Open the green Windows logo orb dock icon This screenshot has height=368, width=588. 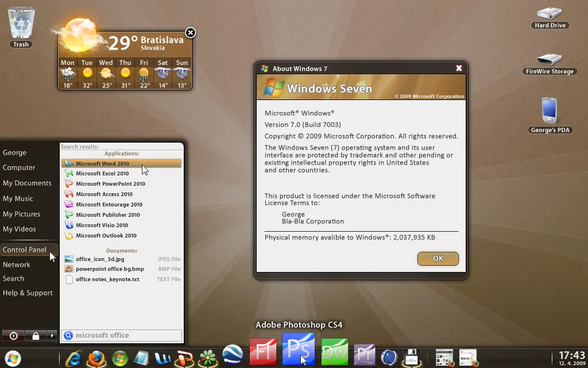pos(119,359)
